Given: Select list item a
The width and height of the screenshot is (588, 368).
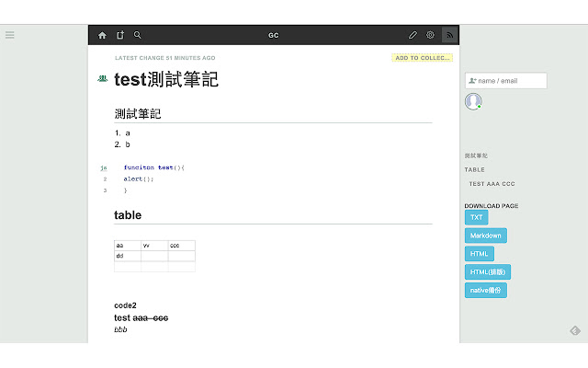Looking at the screenshot, I should pos(128,132).
